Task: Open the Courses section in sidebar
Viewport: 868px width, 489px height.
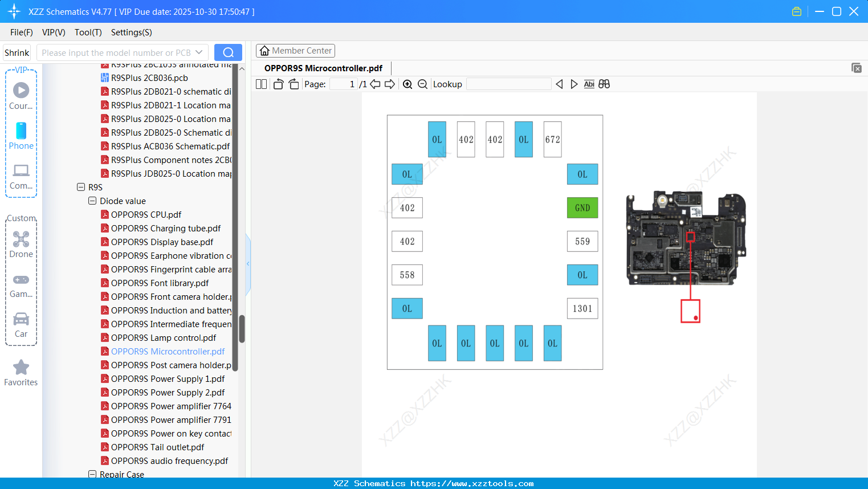Action: pyautogui.click(x=21, y=96)
